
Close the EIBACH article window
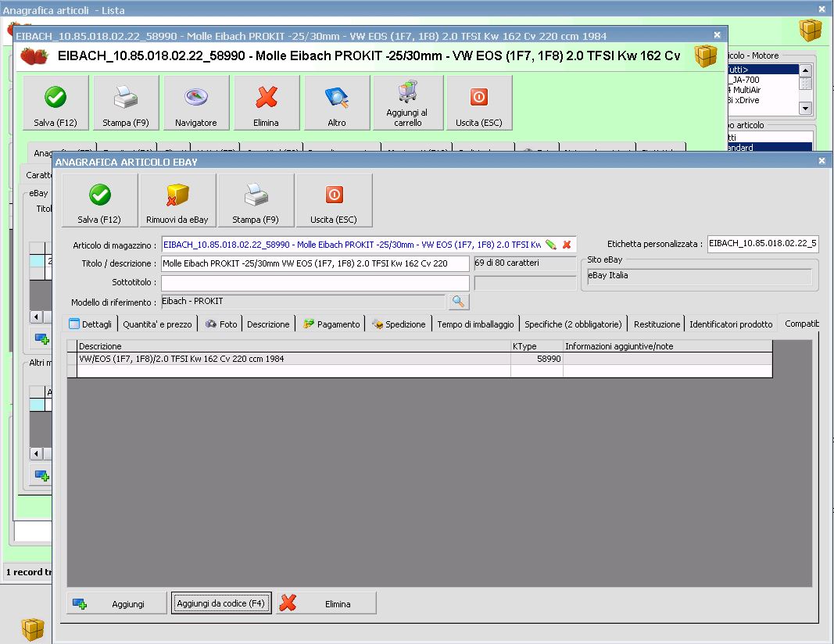(x=717, y=34)
